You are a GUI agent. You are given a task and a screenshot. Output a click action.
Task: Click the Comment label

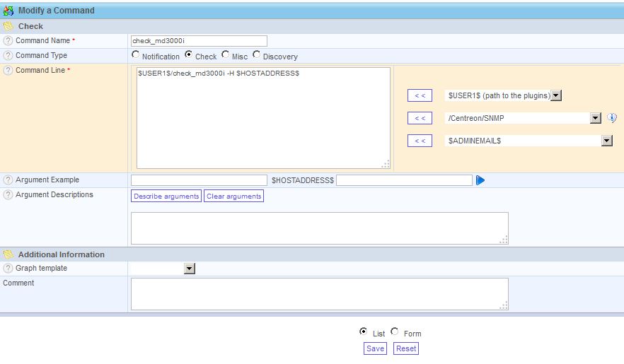pos(18,283)
